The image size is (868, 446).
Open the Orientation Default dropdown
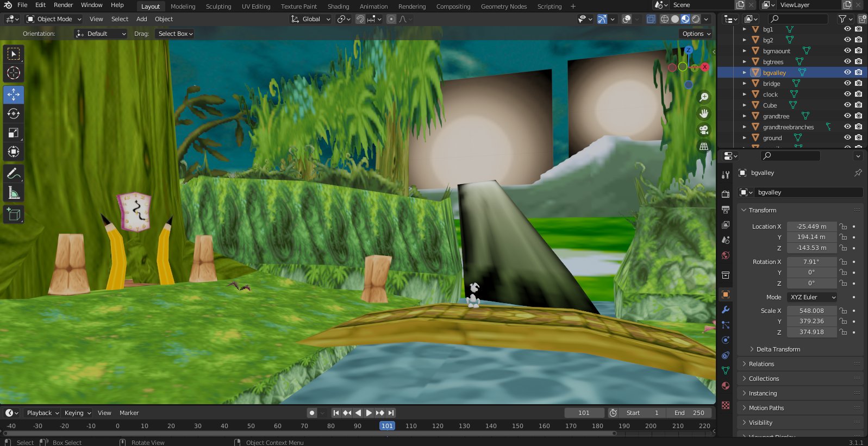101,34
